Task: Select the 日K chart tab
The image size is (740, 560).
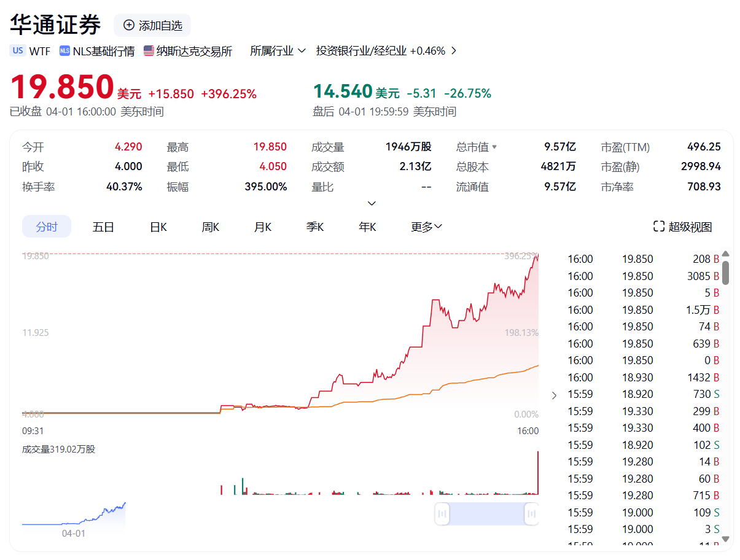Action: click(158, 227)
